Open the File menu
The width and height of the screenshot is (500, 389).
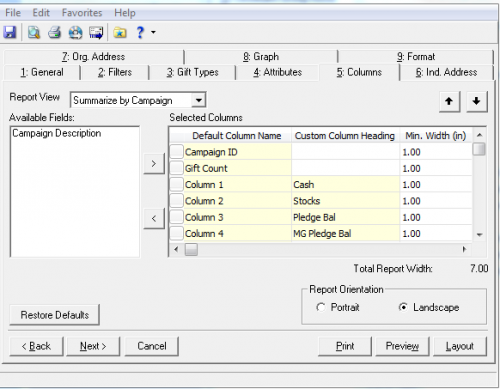13,13
